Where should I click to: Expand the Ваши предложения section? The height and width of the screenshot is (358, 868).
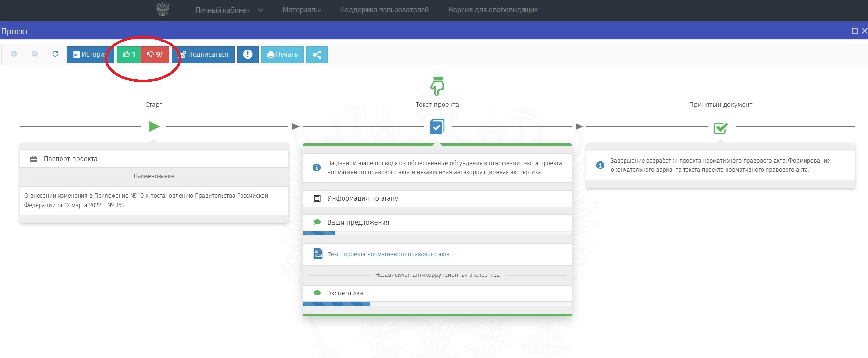pyautogui.click(x=437, y=222)
